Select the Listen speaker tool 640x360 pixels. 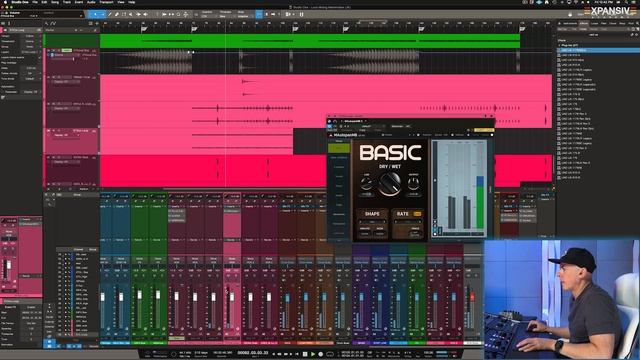click(x=145, y=14)
